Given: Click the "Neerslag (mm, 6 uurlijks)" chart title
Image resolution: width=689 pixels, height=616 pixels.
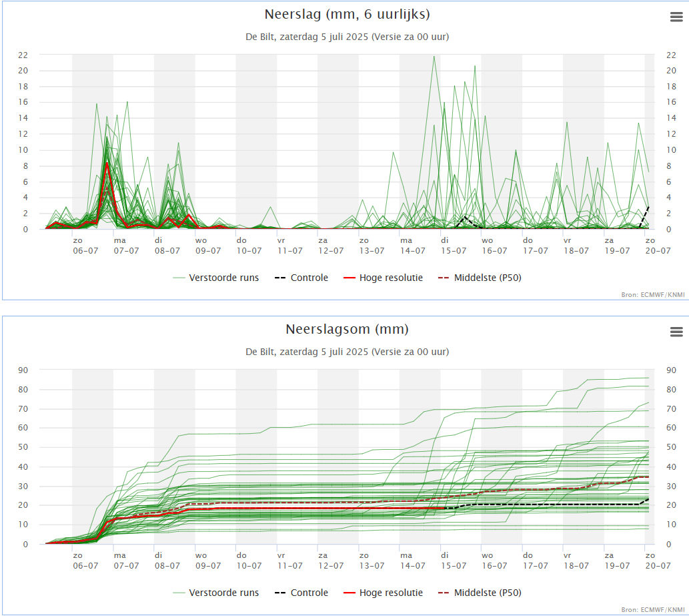Looking at the screenshot, I should tap(347, 15).
